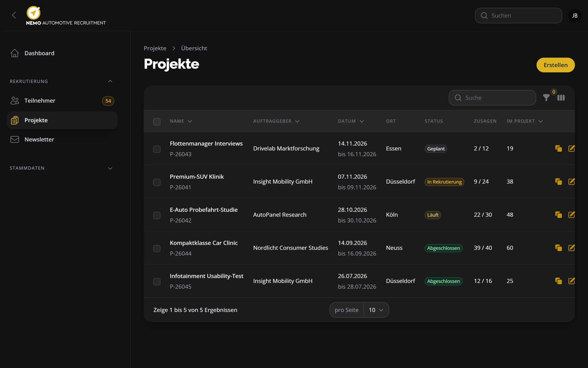Edit the Infotainment Usability-Test project
The height and width of the screenshot is (368, 588).
[x=571, y=281]
